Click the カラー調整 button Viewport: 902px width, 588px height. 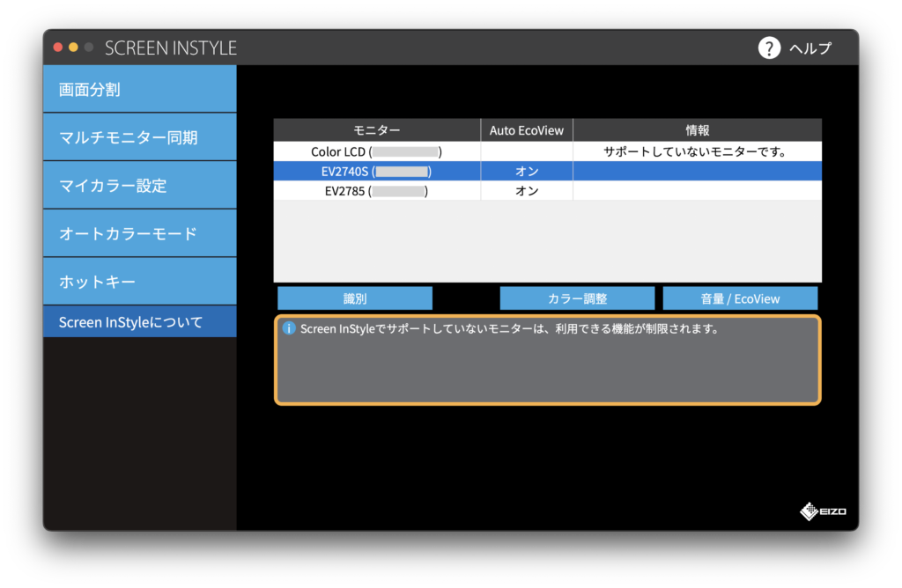point(577,298)
